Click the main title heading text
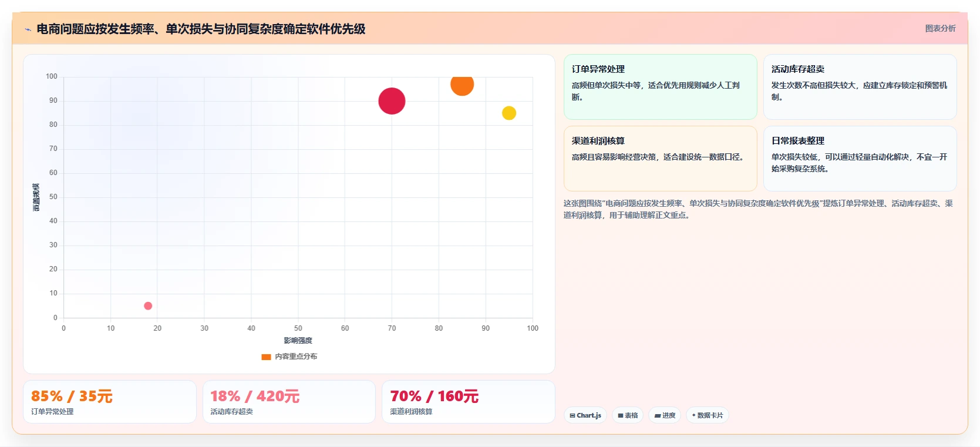Image resolution: width=980 pixels, height=447 pixels. (x=201, y=29)
